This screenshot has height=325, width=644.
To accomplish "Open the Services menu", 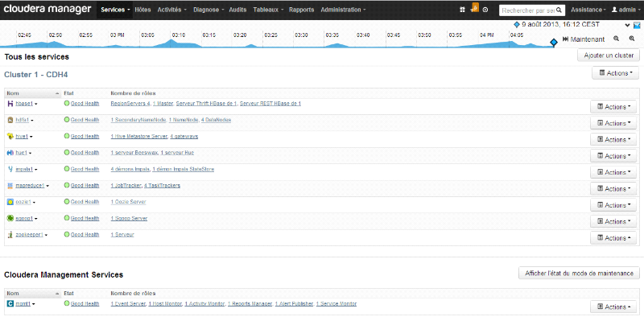I will click(x=115, y=10).
